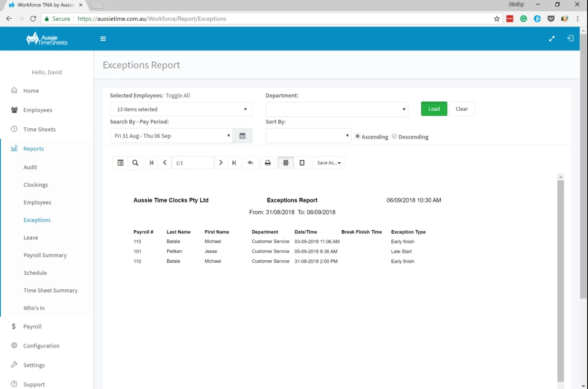The width and height of the screenshot is (588, 389).
Task: Print the Exceptions Report
Action: point(268,162)
